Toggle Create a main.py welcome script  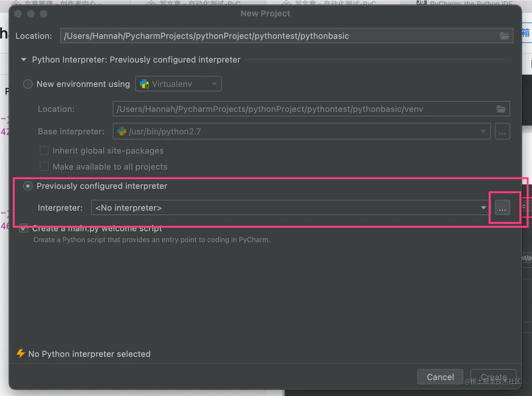[x=24, y=228]
